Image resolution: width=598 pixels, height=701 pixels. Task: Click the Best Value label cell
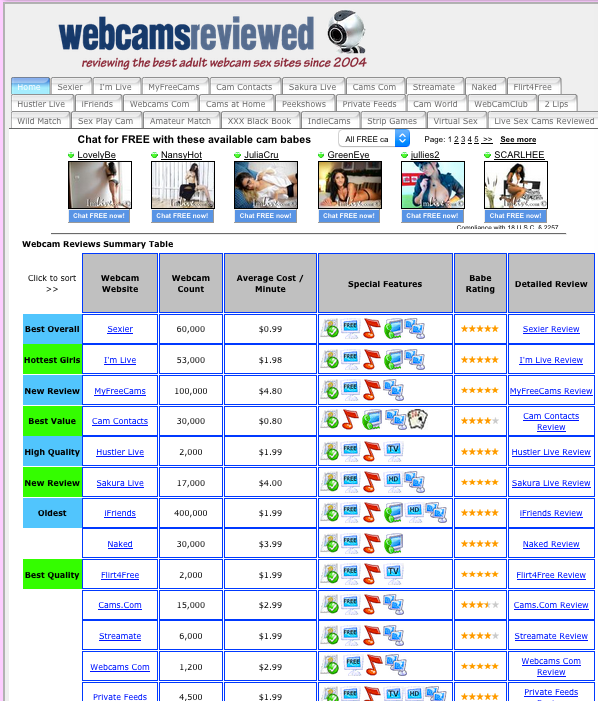(52, 421)
